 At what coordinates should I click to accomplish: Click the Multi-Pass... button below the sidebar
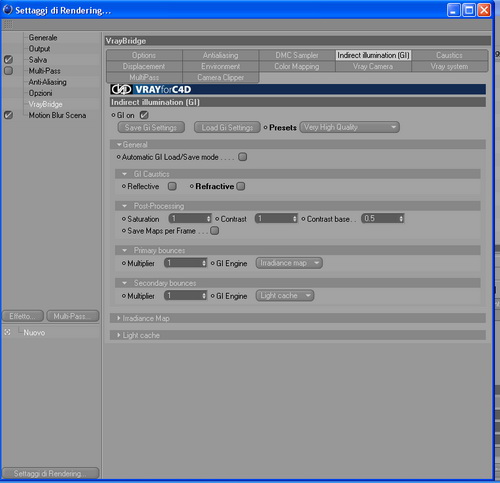[73, 316]
